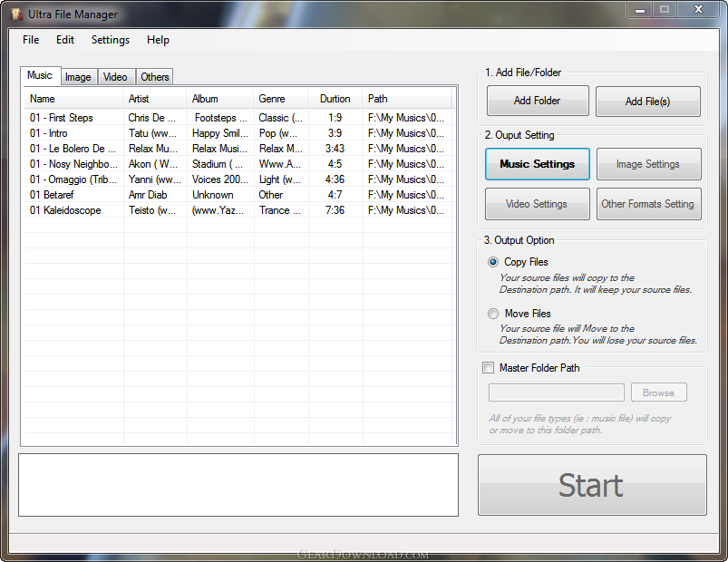Click the album cell 'Voices 200...'
Image resolution: width=728 pixels, height=562 pixels.
tap(220, 179)
